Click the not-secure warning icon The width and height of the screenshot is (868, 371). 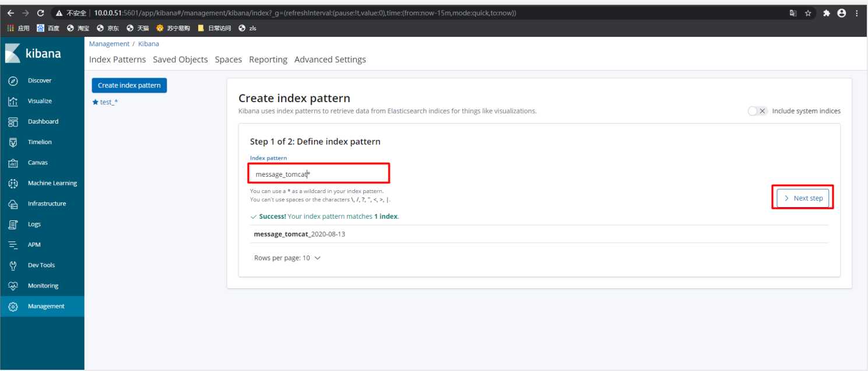[x=59, y=13]
